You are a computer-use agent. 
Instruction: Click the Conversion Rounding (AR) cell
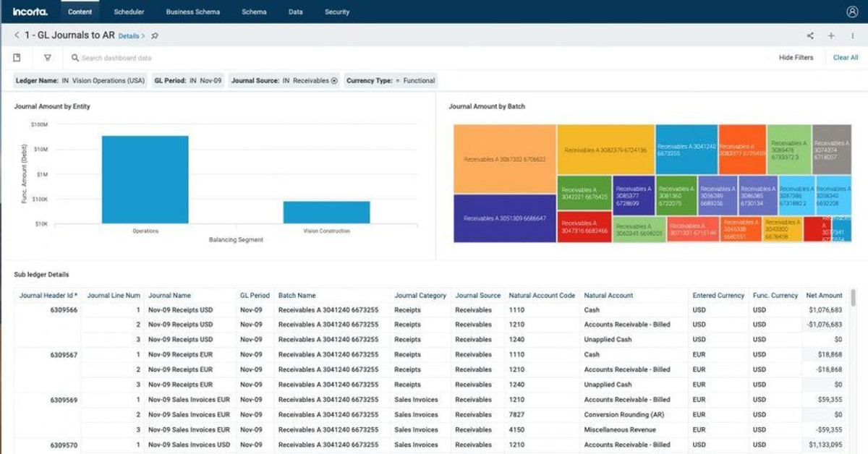(x=624, y=415)
